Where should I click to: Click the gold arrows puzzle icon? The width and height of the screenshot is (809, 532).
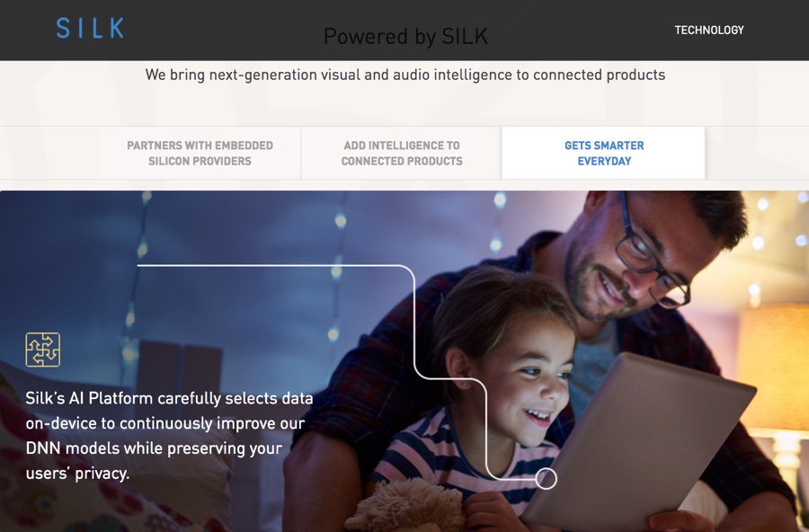[43, 350]
